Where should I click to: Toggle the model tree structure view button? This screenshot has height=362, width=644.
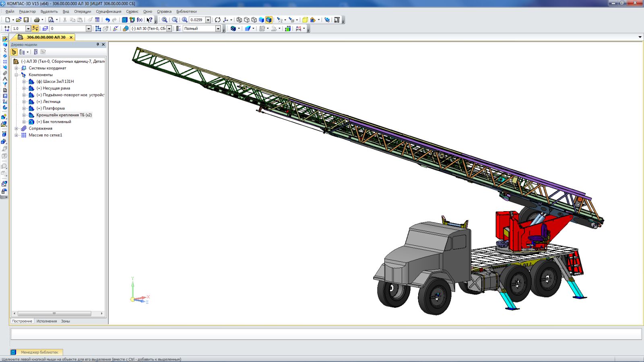coord(14,52)
